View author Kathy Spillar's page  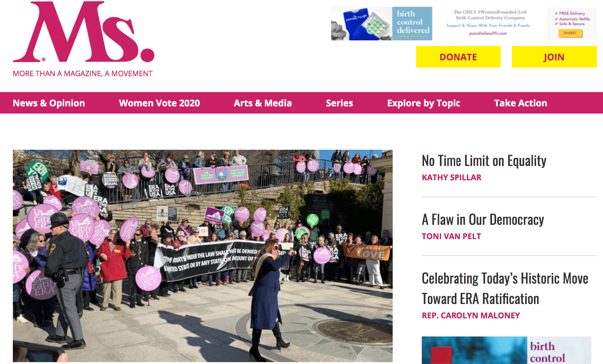coord(452,177)
